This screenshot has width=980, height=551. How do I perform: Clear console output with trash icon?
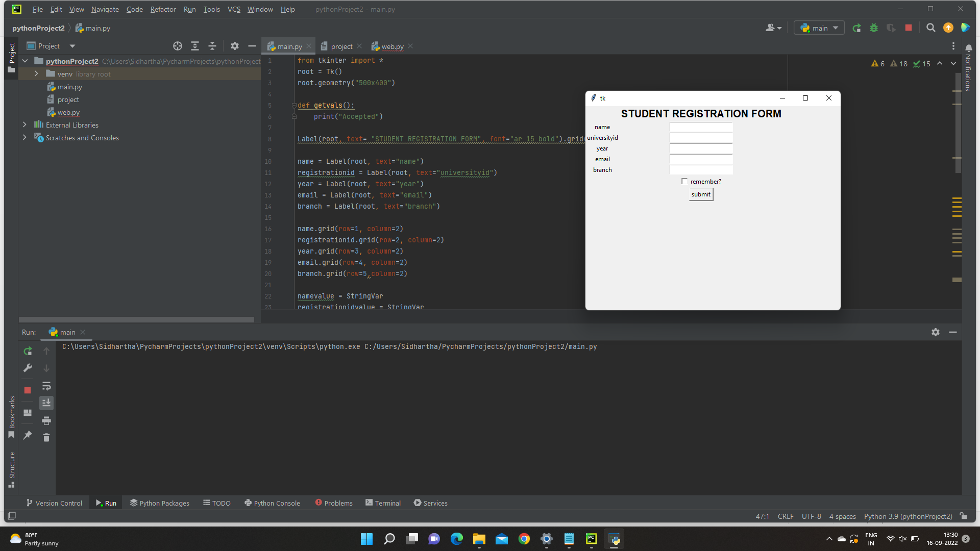tap(46, 437)
